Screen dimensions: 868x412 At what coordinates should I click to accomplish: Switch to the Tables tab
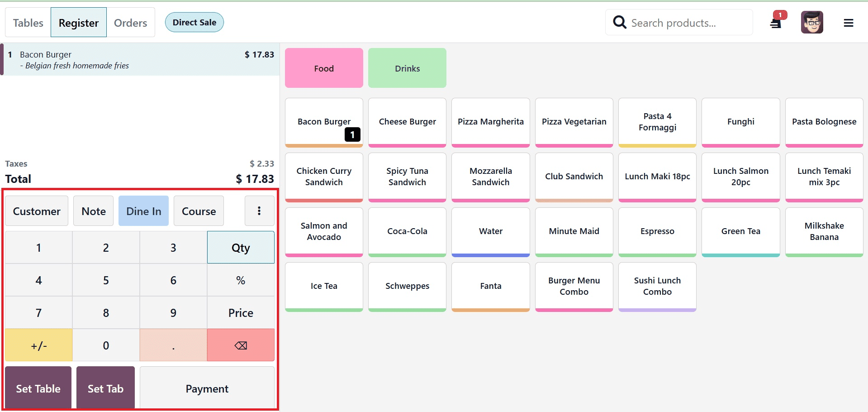pos(28,22)
